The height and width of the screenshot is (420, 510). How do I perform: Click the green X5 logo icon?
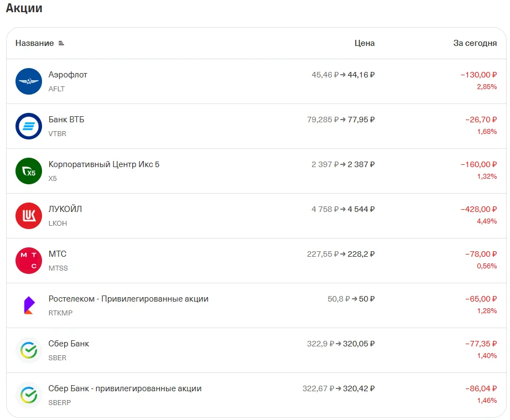[29, 171]
